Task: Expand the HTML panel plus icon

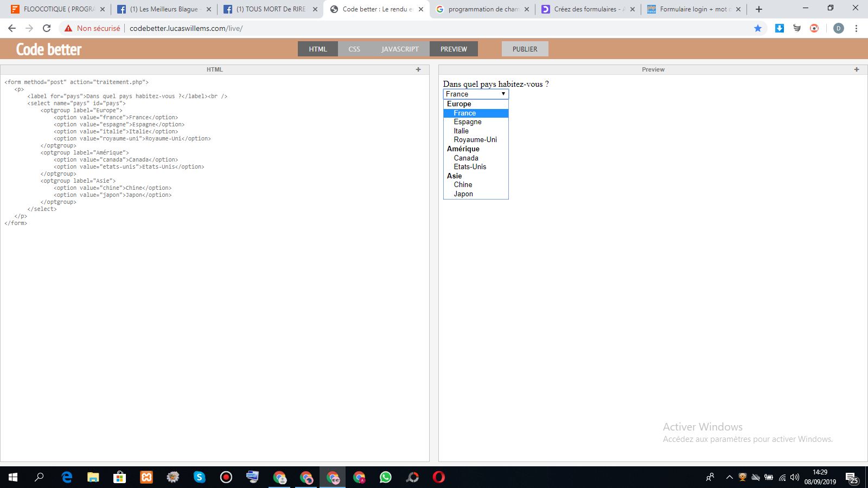Action: 418,69
